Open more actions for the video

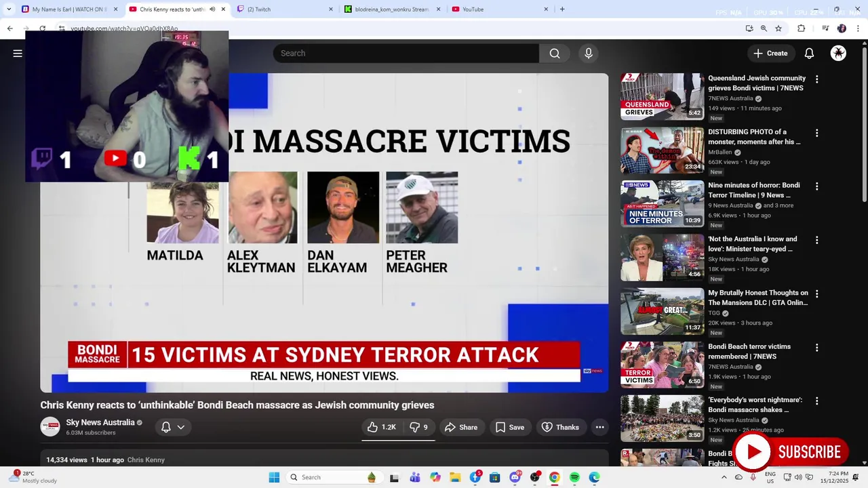599,427
